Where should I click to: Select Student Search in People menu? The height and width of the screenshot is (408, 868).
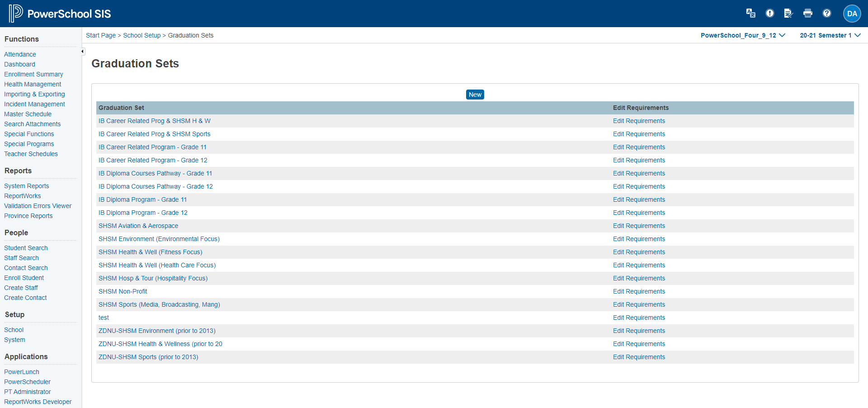26,248
